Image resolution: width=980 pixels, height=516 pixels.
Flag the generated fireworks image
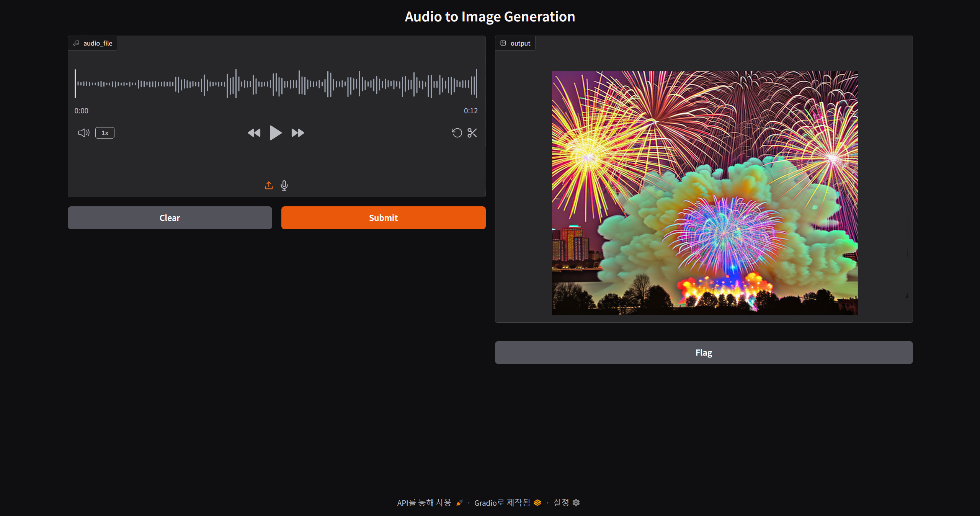[x=704, y=353]
